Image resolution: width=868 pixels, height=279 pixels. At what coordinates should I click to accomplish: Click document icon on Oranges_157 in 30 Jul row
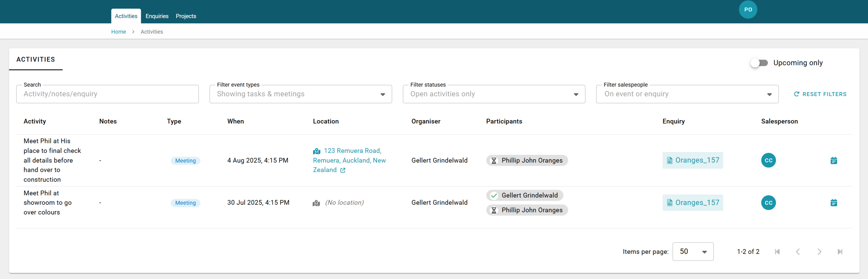point(669,203)
